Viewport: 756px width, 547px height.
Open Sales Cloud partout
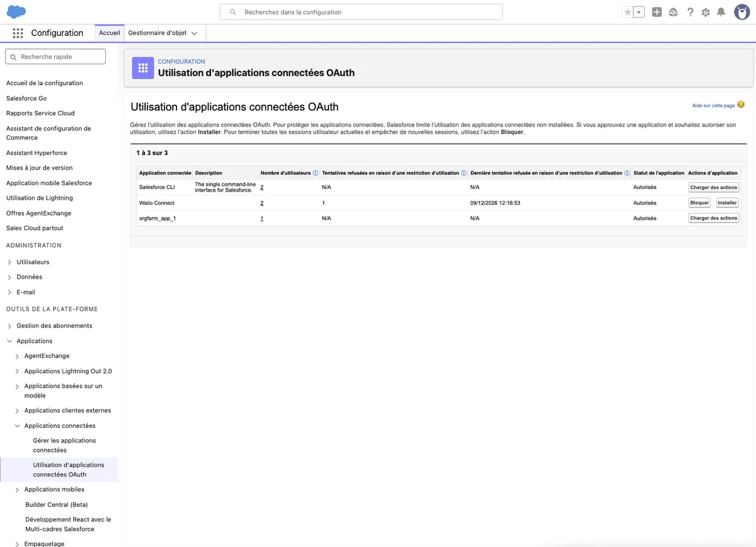35,229
